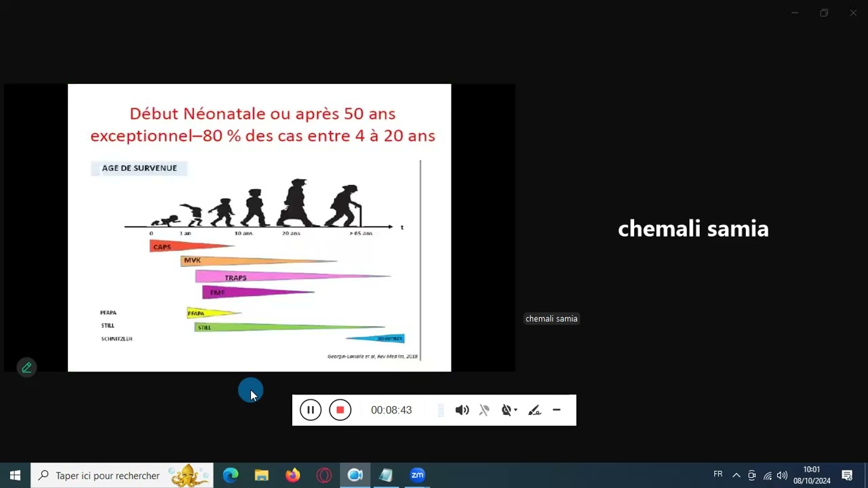
Task: Minimize the Zoom window
Action: (795, 13)
